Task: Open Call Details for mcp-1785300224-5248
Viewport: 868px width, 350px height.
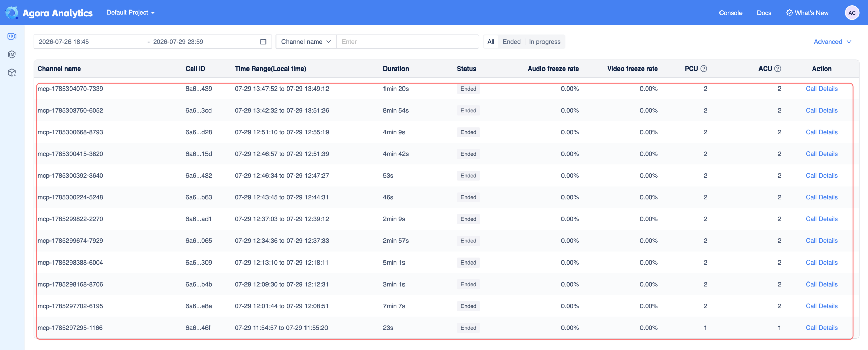Action: tap(822, 197)
